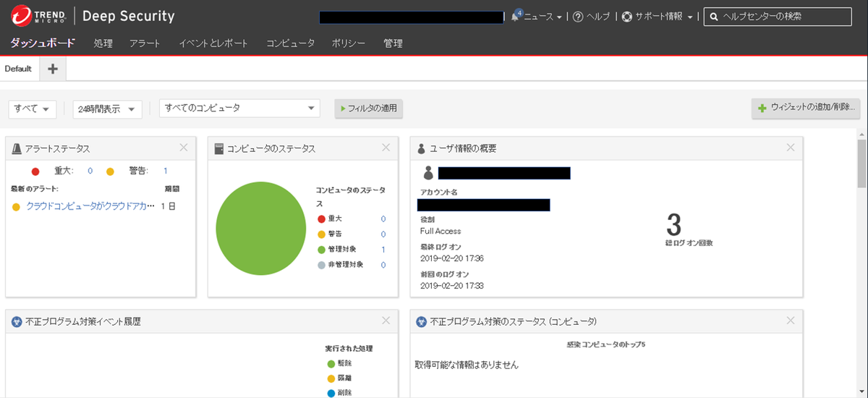This screenshot has width=868, height=398.
Task: Click in the ヘルプセンターの検索 field
Action: tap(785, 16)
